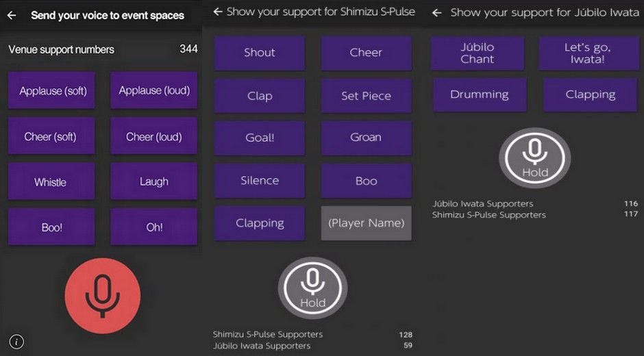The width and height of the screenshot is (644, 356).
Task: Go back from Shimizu S-Pulse support screen
Action: (218, 12)
